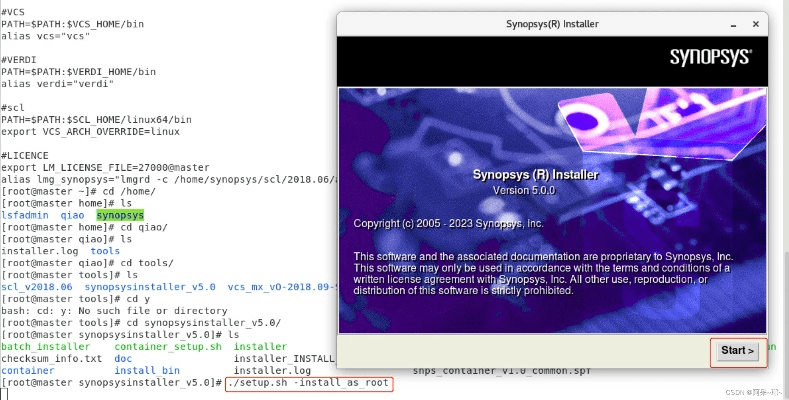Close the Synopsys(R) Installer window
The image size is (789, 400).
(x=756, y=24)
